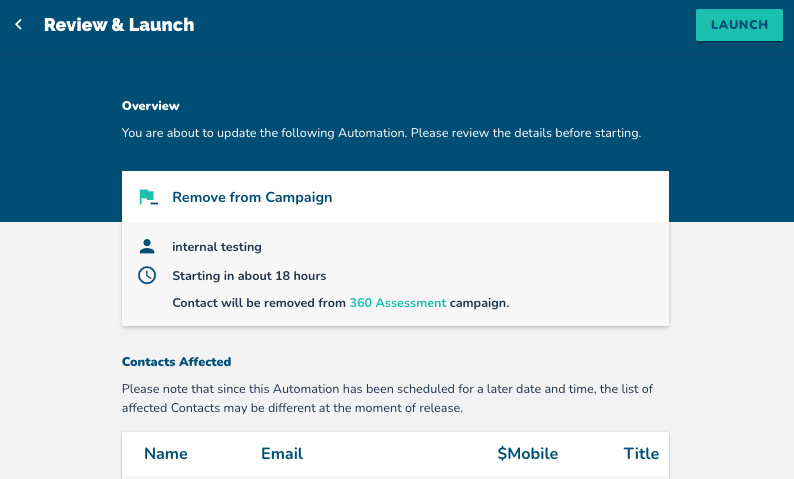Click the LAUNCH button
The width and height of the screenshot is (794, 479).
tap(739, 25)
